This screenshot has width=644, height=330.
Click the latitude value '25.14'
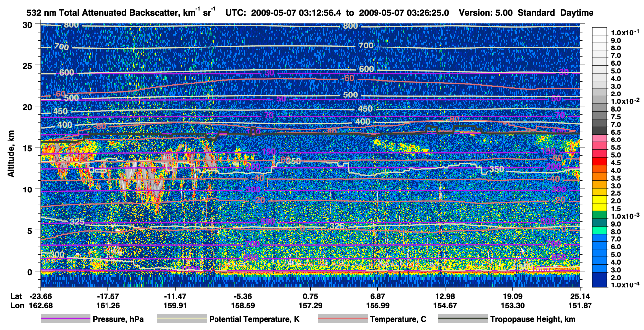coord(580,297)
